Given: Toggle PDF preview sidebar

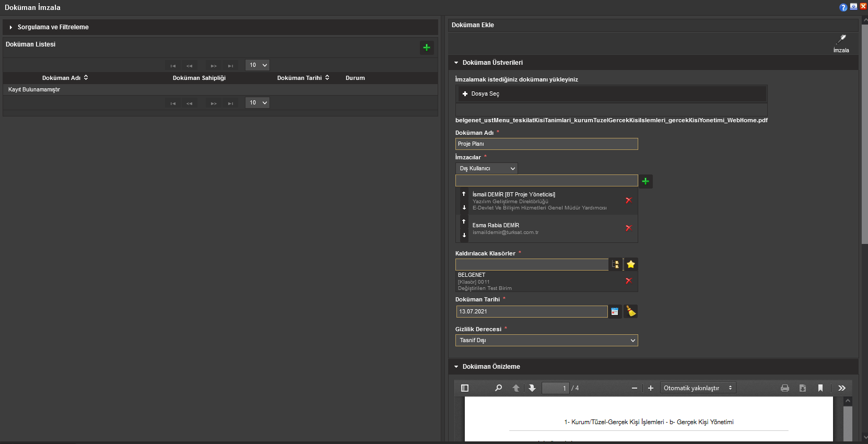Looking at the screenshot, I should 465,388.
